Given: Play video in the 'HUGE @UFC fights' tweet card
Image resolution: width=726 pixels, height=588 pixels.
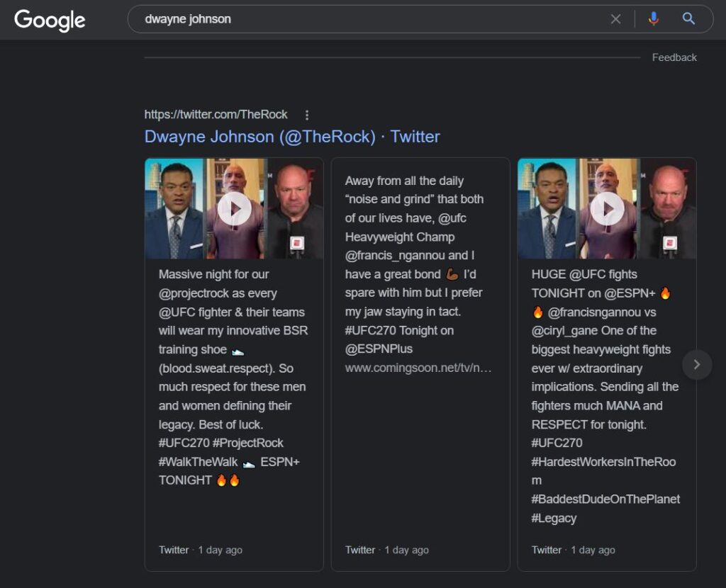Looking at the screenshot, I should click(608, 209).
